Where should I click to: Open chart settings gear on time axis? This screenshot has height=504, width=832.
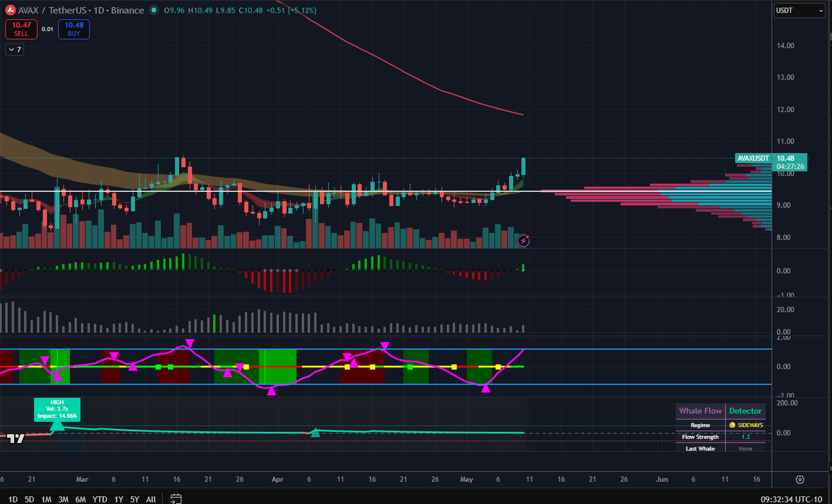click(x=799, y=480)
